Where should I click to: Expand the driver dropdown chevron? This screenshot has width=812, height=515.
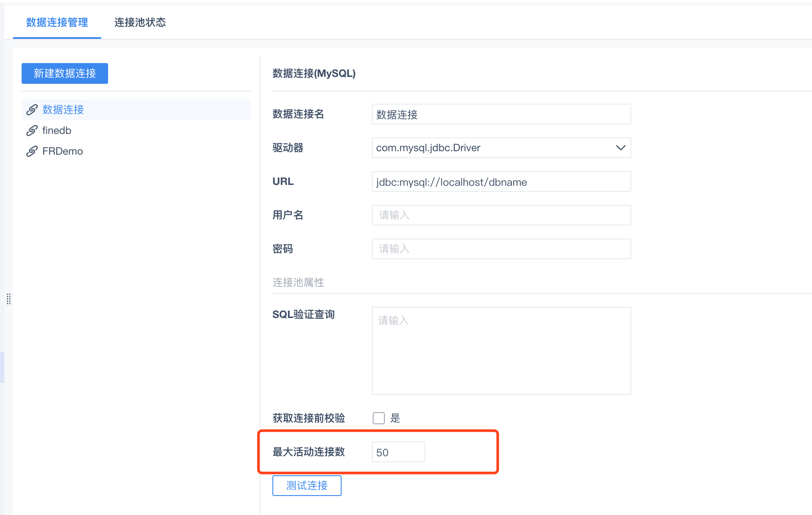click(x=620, y=148)
